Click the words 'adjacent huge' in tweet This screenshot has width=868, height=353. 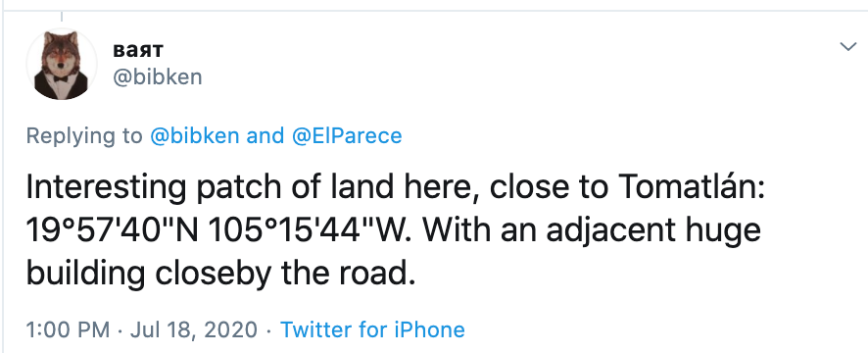pyautogui.click(x=653, y=231)
